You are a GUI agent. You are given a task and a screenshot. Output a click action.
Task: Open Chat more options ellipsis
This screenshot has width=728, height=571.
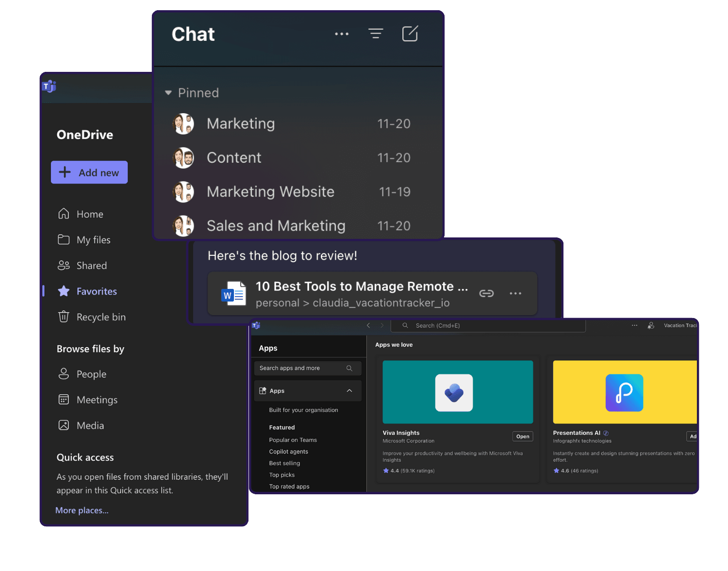[x=342, y=34]
